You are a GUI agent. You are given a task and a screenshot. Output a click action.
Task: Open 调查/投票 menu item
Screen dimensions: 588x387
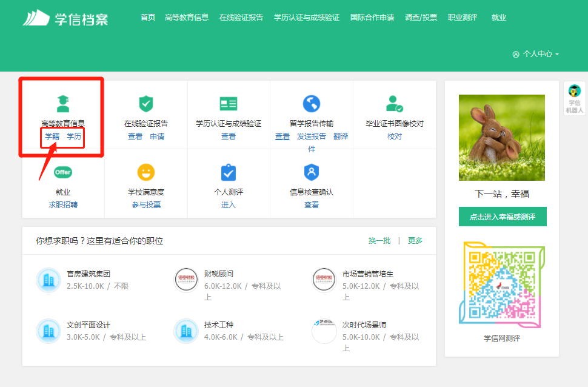tap(421, 18)
